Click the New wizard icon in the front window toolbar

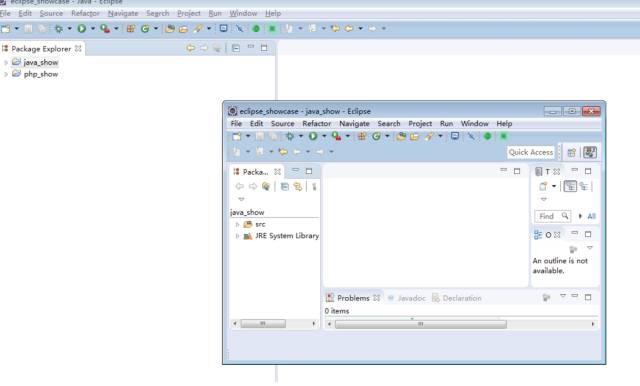(x=237, y=136)
